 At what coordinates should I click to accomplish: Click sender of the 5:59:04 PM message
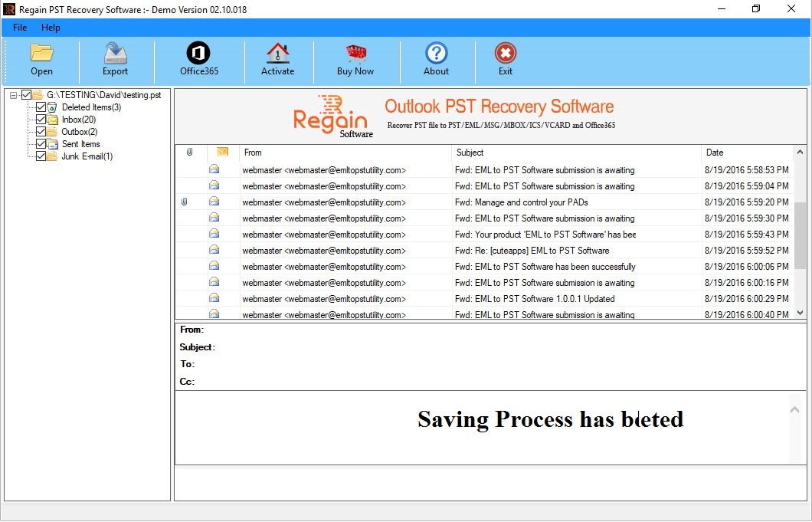[324, 186]
